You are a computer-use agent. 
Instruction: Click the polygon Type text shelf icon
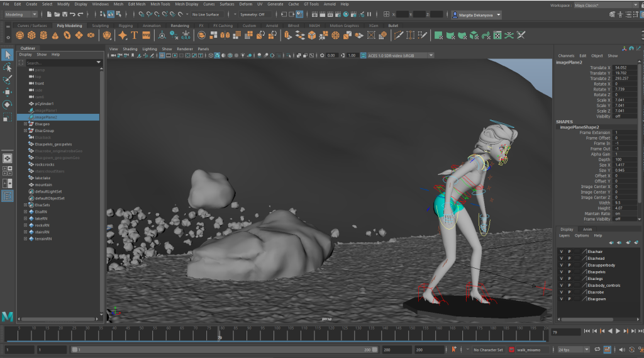coord(135,35)
